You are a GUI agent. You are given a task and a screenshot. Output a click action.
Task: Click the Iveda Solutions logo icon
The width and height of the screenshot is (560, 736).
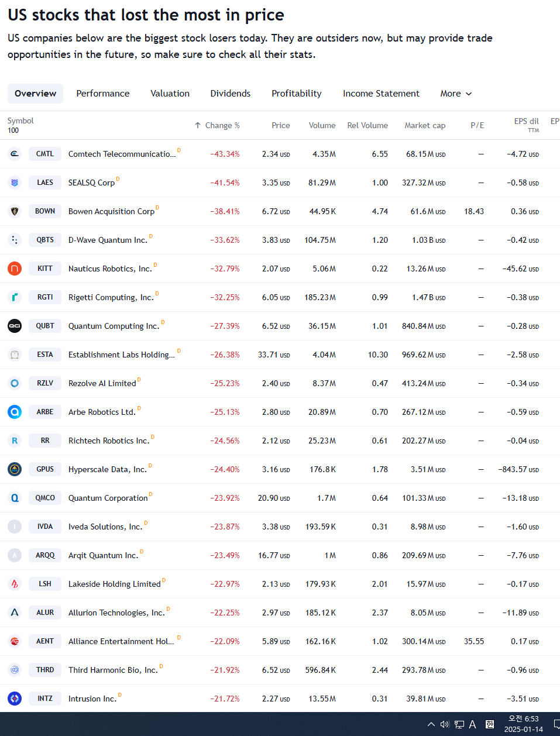pyautogui.click(x=15, y=527)
